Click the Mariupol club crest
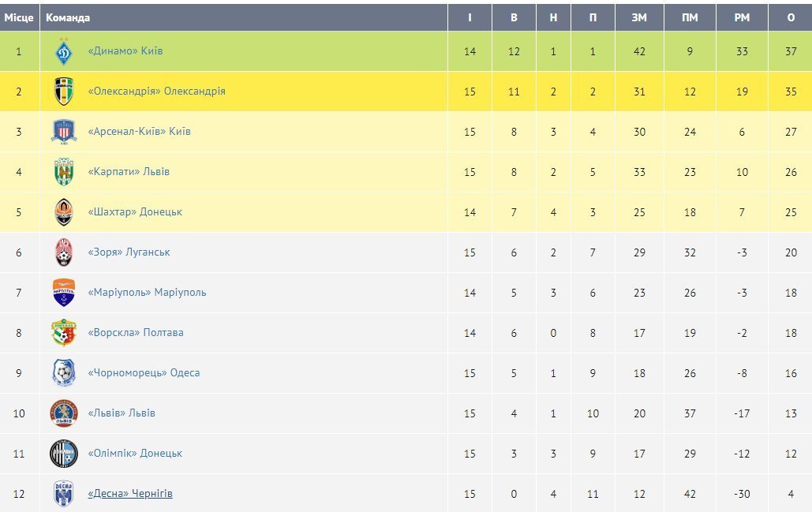The width and height of the screenshot is (812, 512). [x=64, y=293]
